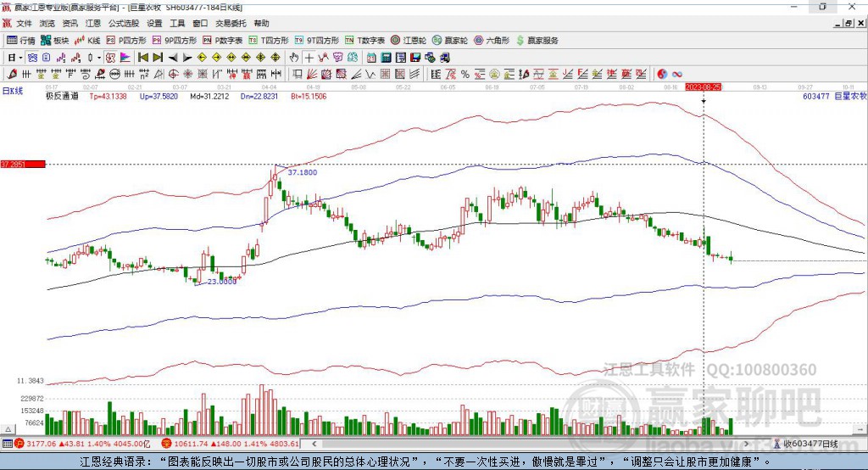Open the 板块 sector view

point(55,41)
